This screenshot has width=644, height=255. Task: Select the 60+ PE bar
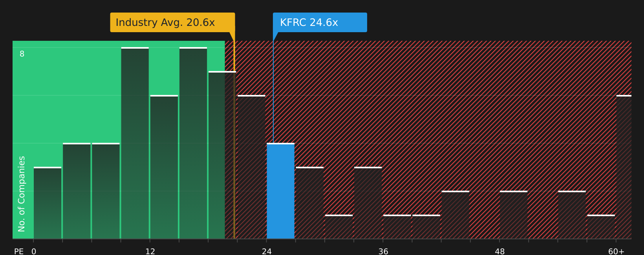click(624, 167)
